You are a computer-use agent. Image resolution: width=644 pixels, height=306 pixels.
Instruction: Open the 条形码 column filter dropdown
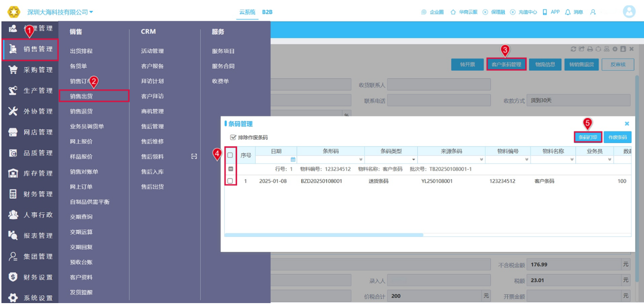[361, 160]
